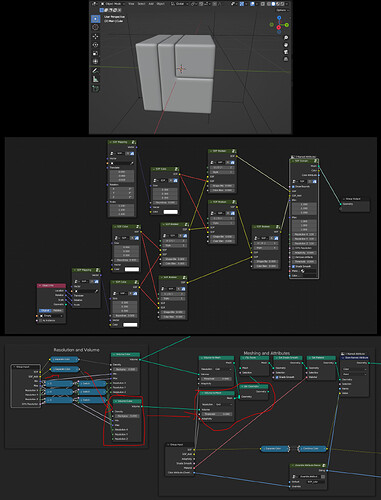Click the Relative button on Object Info node
The image size is (381, 500).
click(x=58, y=310)
